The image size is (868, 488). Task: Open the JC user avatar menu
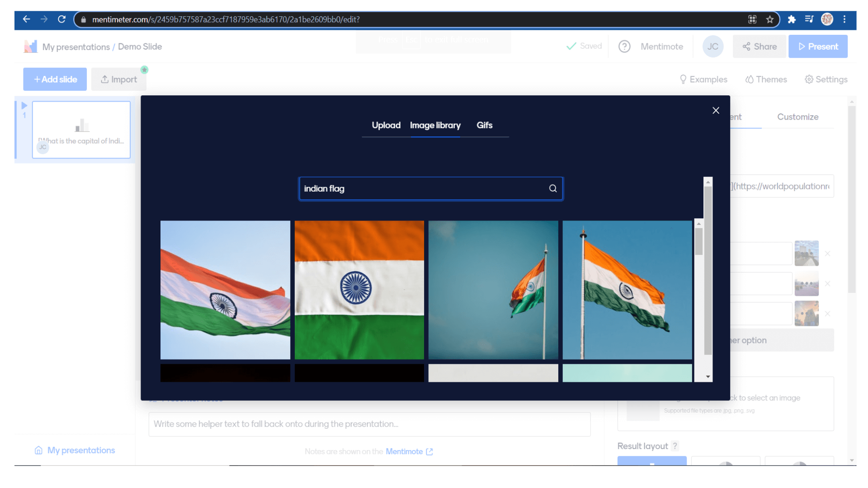pos(713,47)
